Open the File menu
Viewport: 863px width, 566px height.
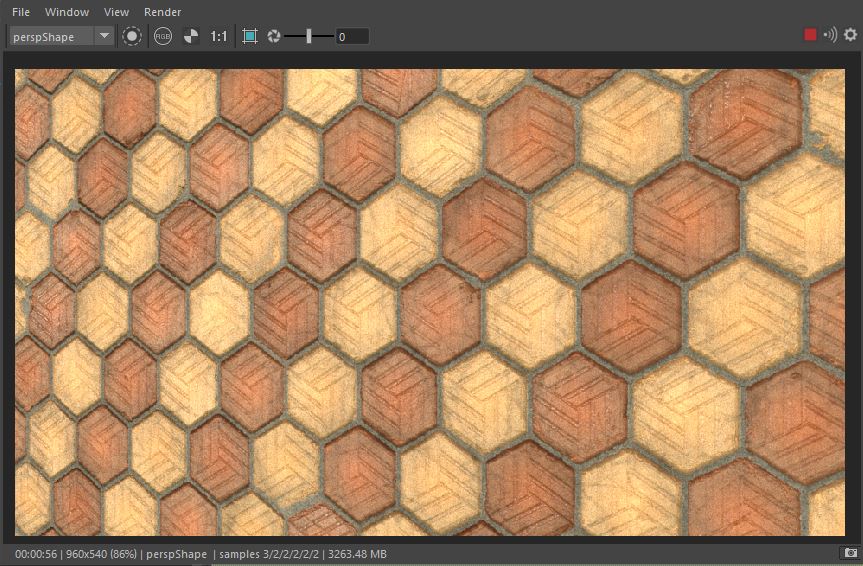pyautogui.click(x=21, y=12)
